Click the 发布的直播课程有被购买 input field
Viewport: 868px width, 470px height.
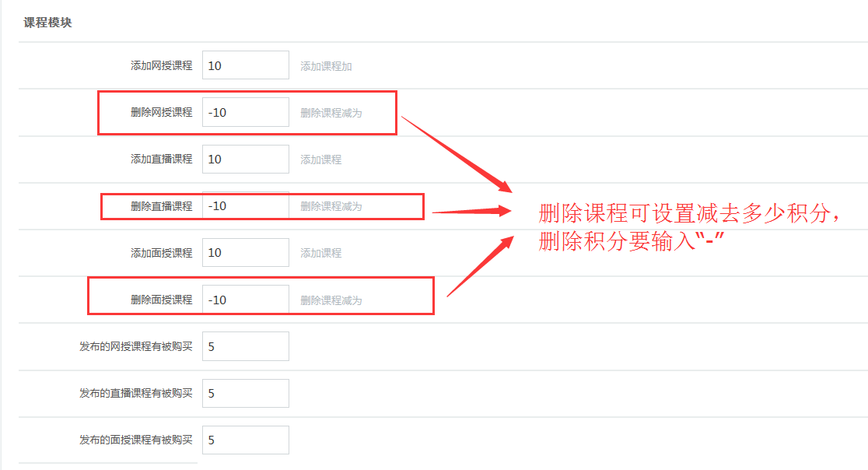coord(245,393)
